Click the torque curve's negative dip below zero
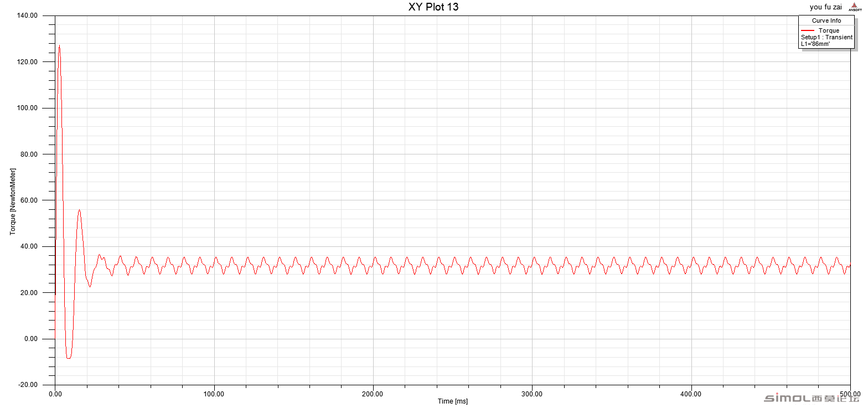Screen dimensions: 868x408 coord(68,358)
